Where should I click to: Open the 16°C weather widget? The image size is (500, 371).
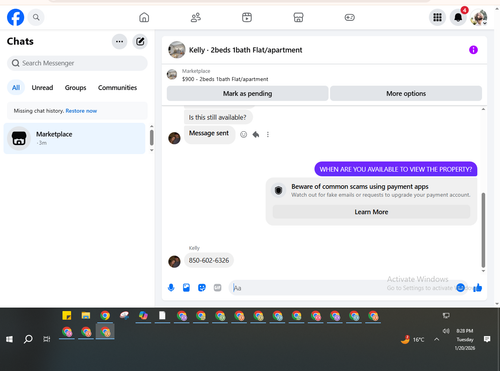[x=413, y=339]
